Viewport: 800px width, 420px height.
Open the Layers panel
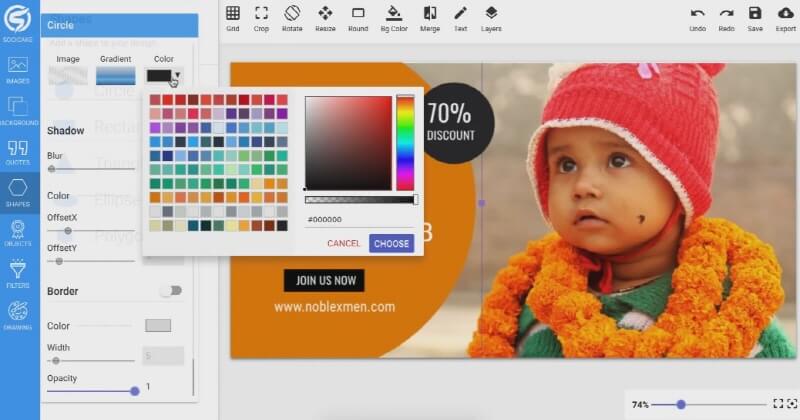[491, 18]
